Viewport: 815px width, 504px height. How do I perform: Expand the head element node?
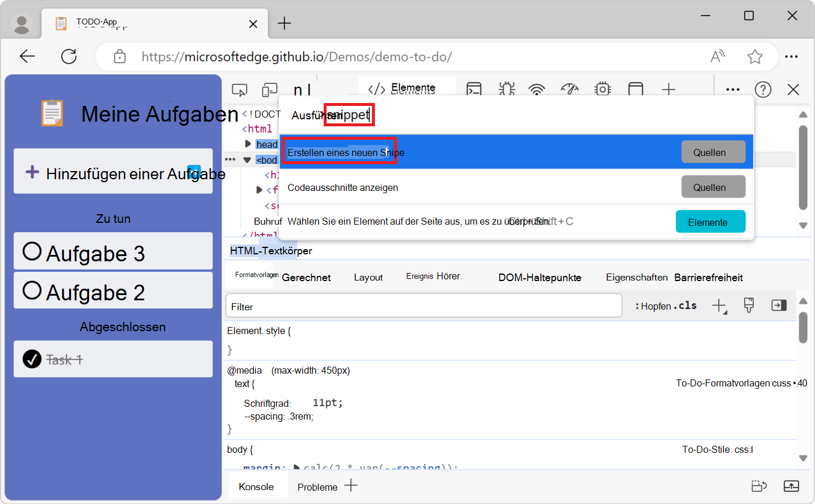point(248,144)
